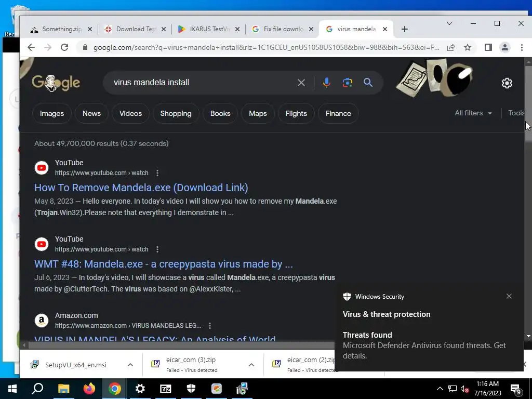Viewport: 532px width, 399px height.
Task: Filter results by Maps
Action: coord(258,113)
